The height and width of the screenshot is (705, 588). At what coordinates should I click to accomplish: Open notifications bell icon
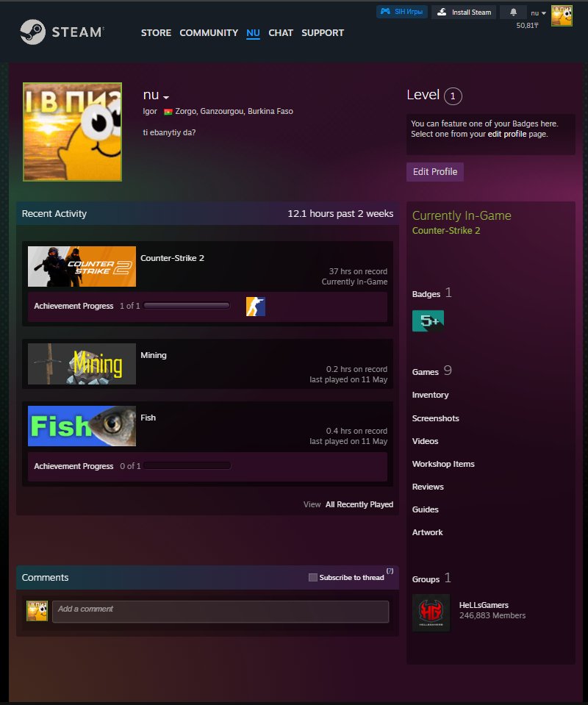pyautogui.click(x=513, y=12)
